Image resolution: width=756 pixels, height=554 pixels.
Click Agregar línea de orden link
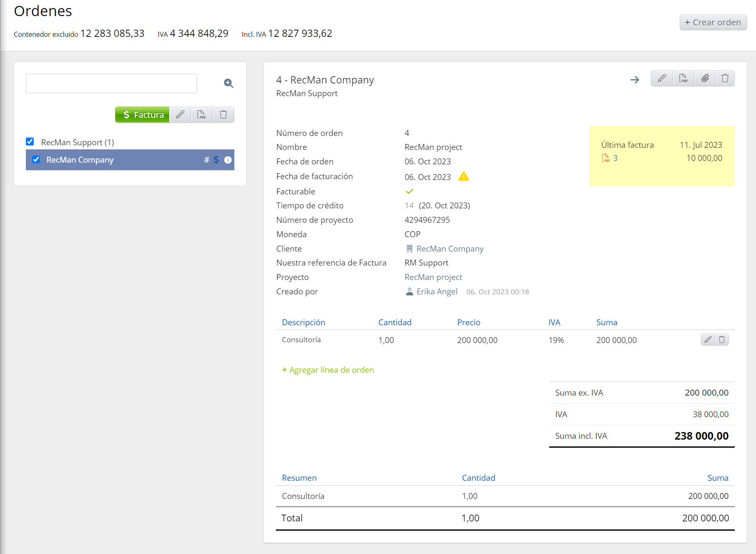(x=328, y=370)
